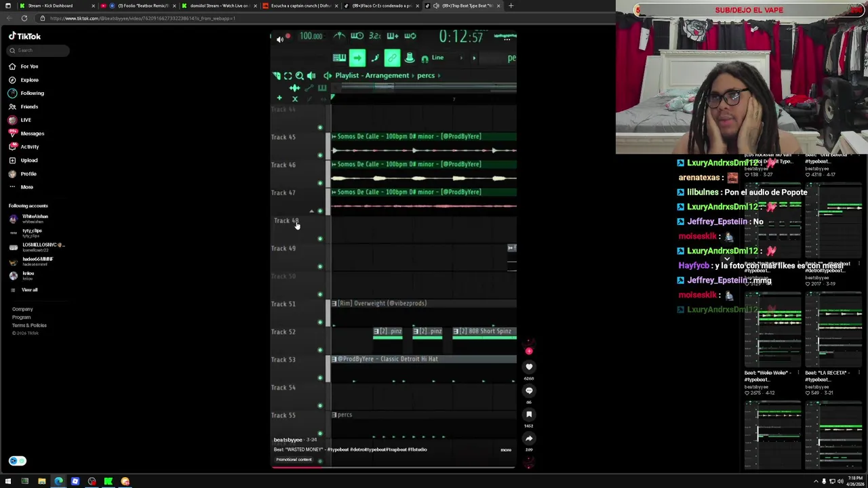Switch to Escucha a captain crunch tab
868x488 pixels.
click(300, 5)
